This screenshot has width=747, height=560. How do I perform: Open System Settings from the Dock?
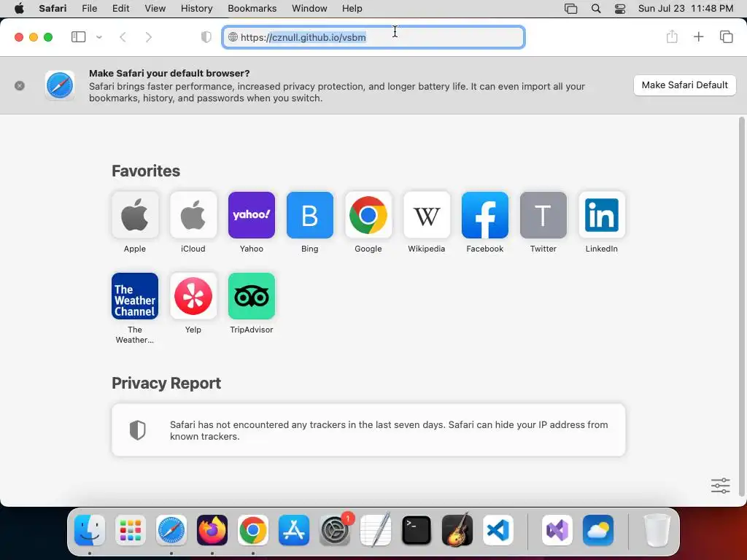(335, 530)
